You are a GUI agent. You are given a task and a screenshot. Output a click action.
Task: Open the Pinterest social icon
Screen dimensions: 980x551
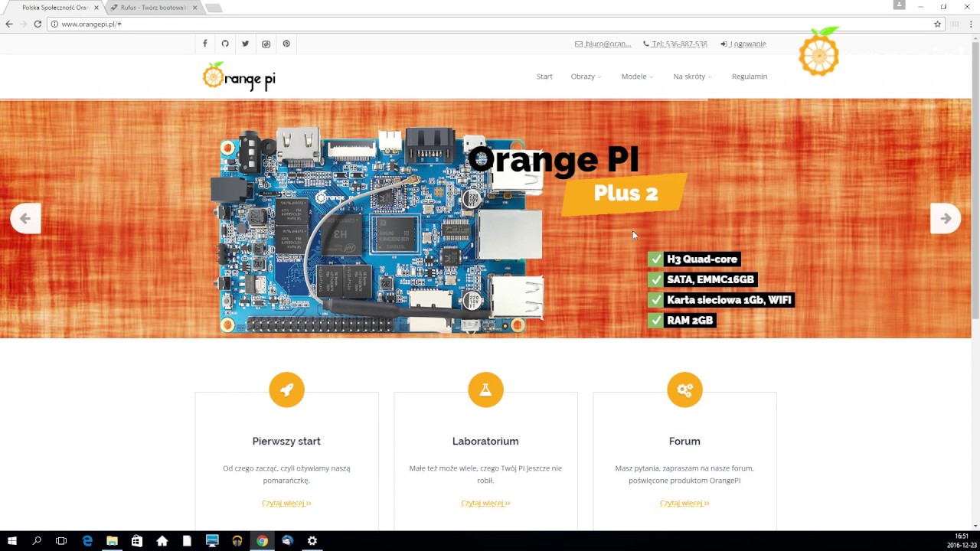tap(286, 44)
